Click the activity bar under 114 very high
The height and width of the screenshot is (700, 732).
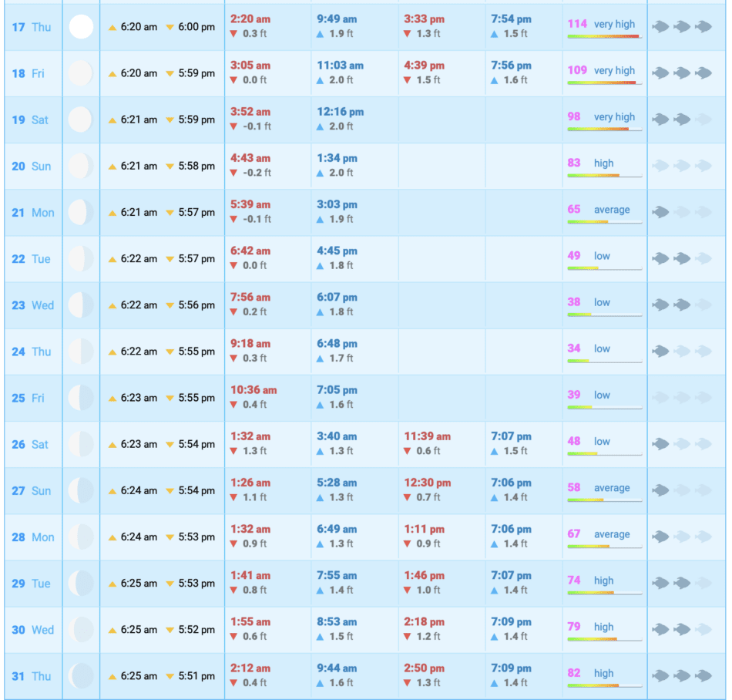[604, 36]
